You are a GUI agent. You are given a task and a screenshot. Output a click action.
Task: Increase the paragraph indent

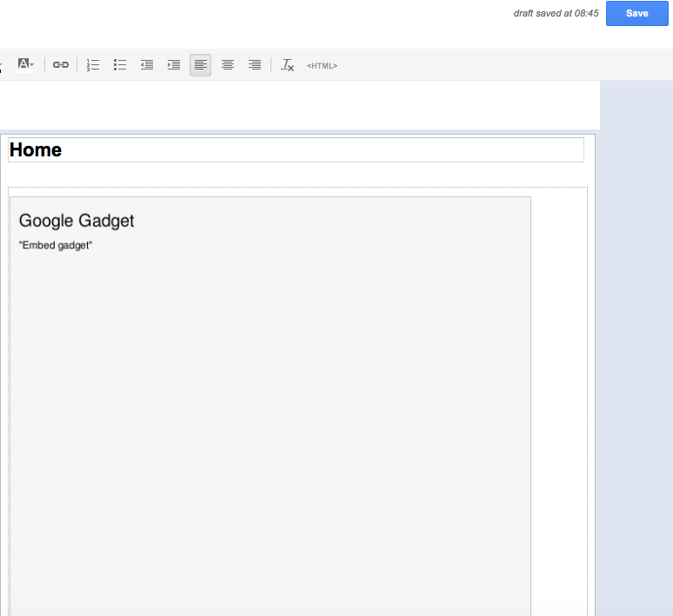pos(174,65)
